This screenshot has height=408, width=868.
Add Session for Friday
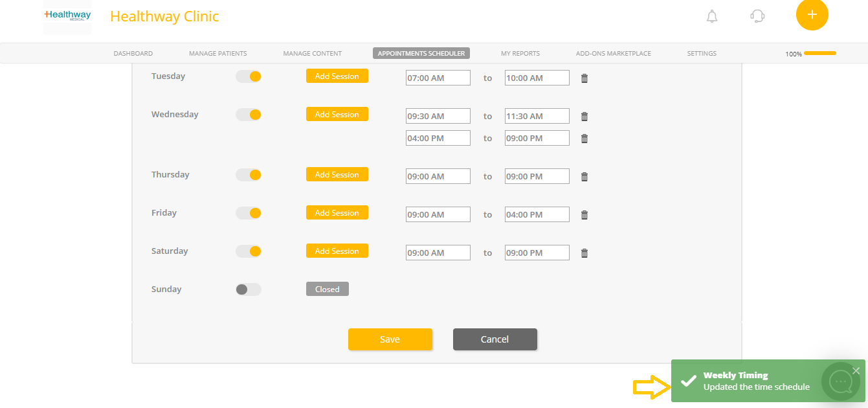337,213
